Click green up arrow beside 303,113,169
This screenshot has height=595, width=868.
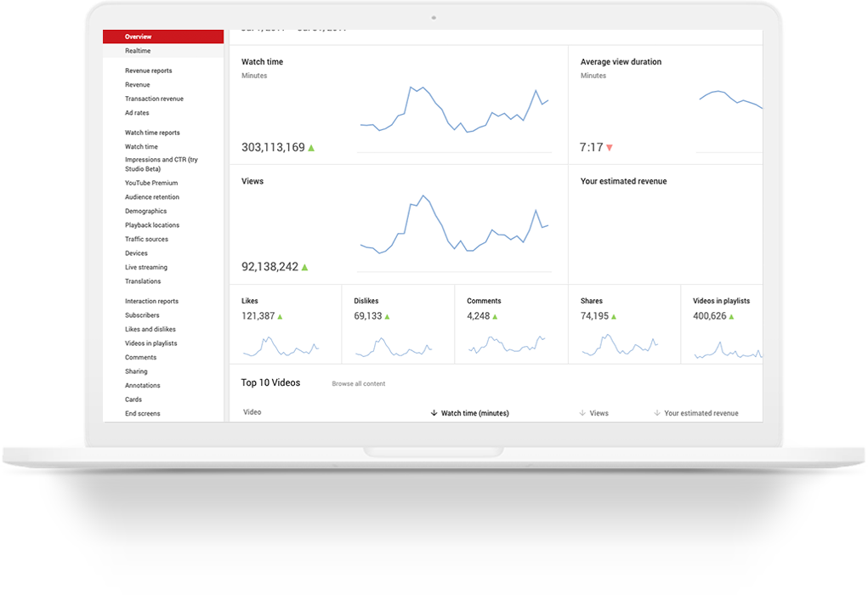pos(311,148)
